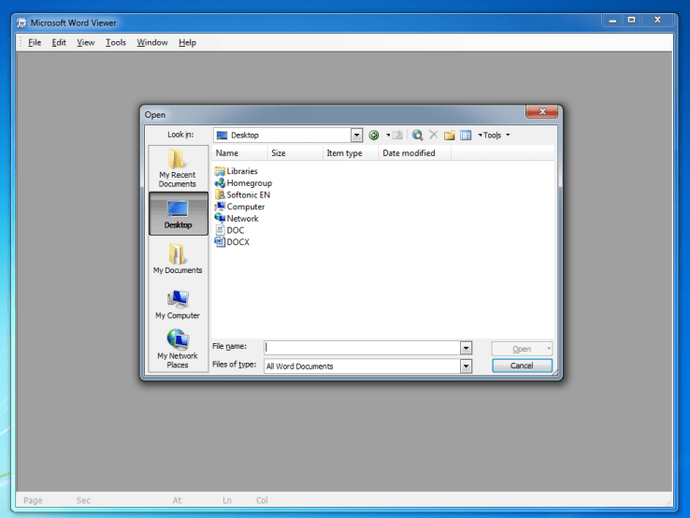Select My Documents in places bar
The height and width of the screenshot is (518, 690).
pyautogui.click(x=178, y=259)
